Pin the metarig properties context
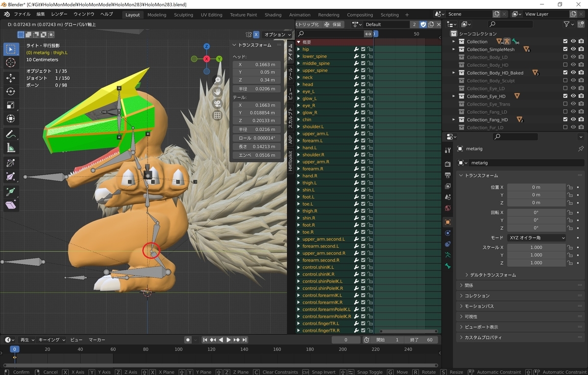This screenshot has height=375, width=588. click(x=581, y=149)
